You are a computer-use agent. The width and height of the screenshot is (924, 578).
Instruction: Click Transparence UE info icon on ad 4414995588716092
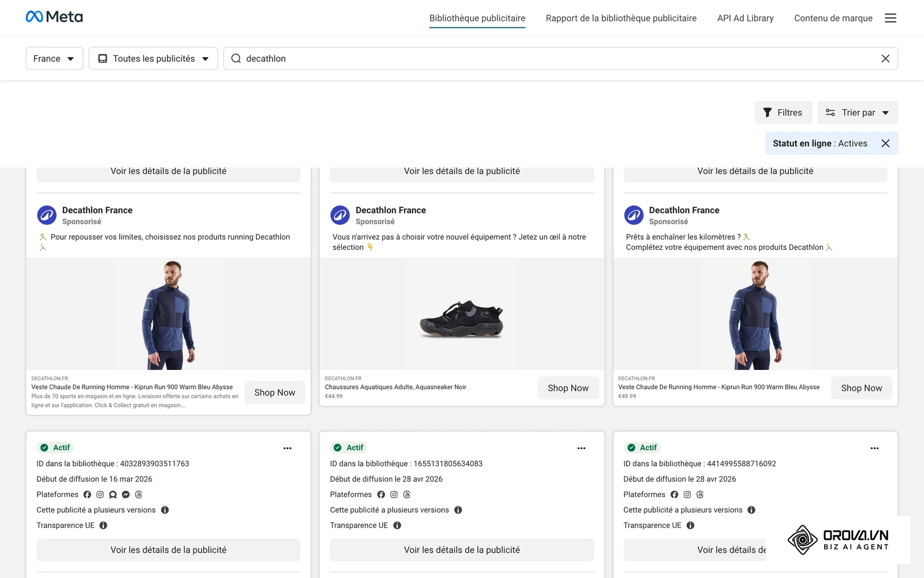pyautogui.click(x=690, y=525)
